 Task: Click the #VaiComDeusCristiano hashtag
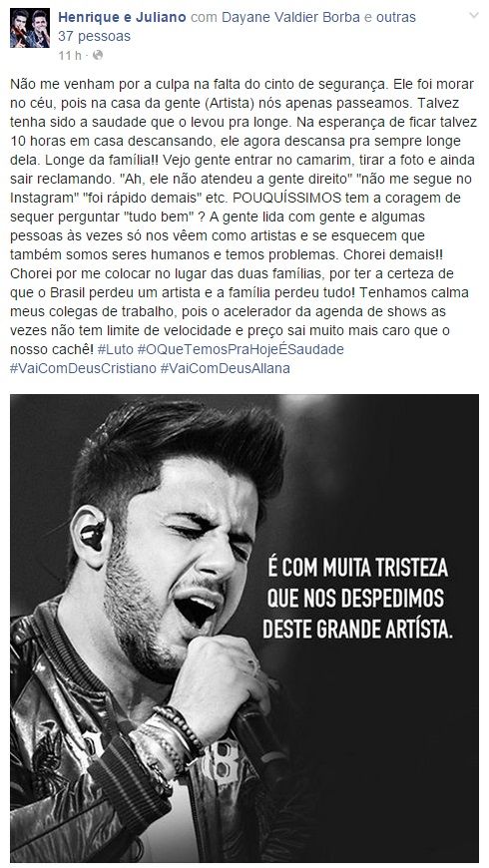pos(83,368)
